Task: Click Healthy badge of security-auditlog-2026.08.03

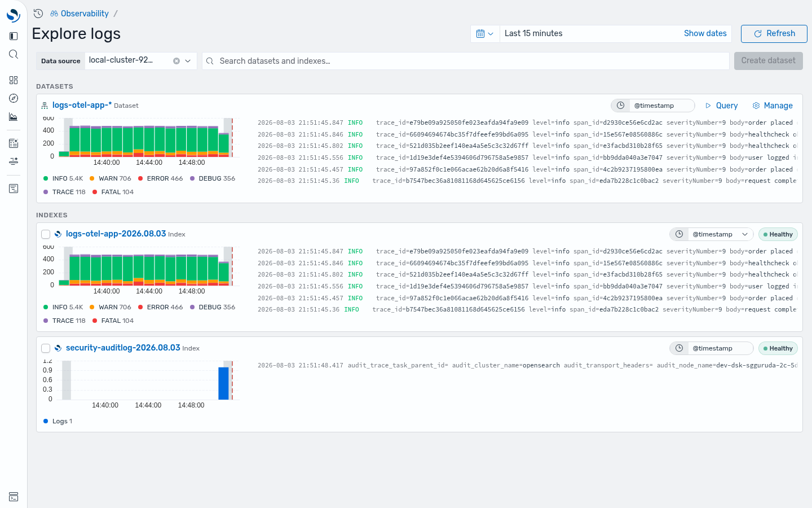Action: coord(778,348)
